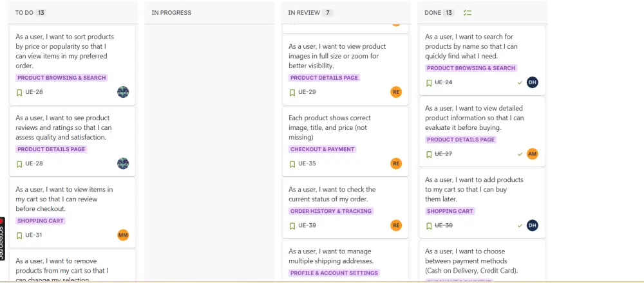This screenshot has width=644, height=283.
Task: Select the IN REVIEW column header
Action: click(x=302, y=13)
